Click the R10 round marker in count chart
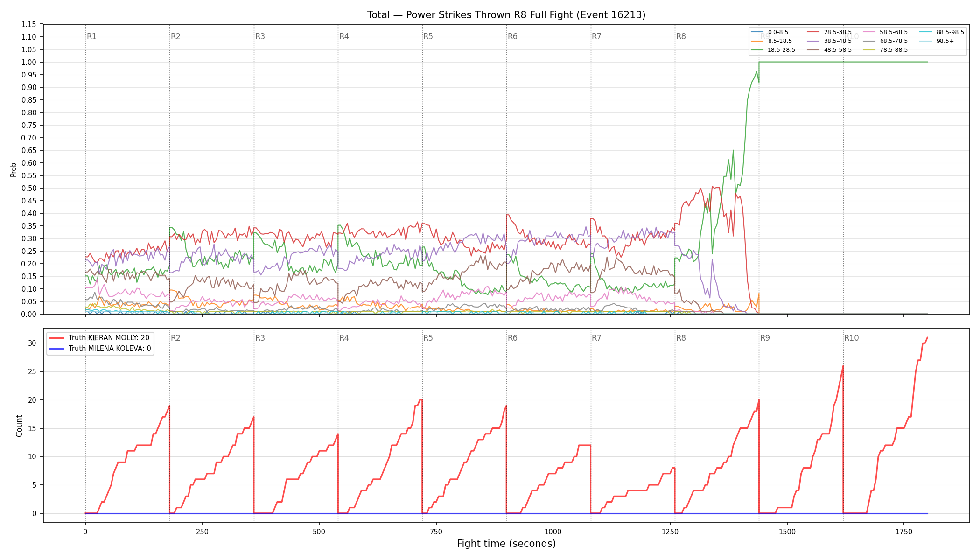The height and width of the screenshot is (560, 980). coord(851,338)
